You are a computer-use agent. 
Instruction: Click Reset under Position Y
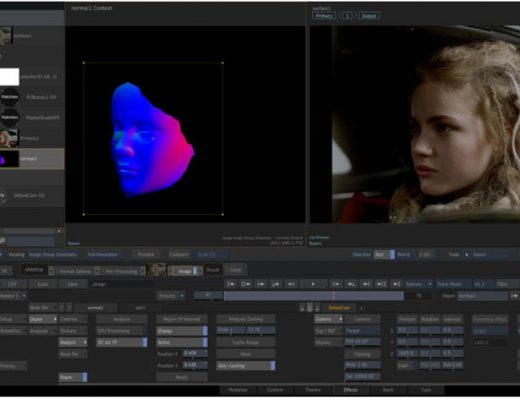[182, 377]
